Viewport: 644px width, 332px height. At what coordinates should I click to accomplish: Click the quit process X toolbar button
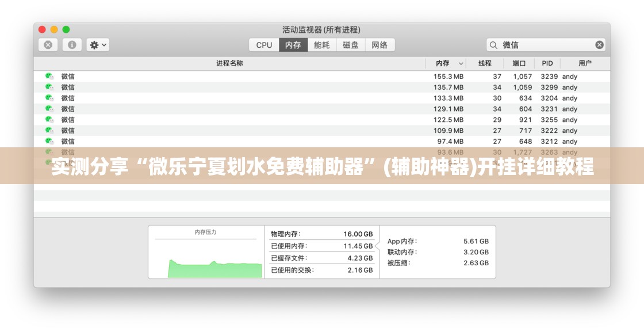[48, 45]
